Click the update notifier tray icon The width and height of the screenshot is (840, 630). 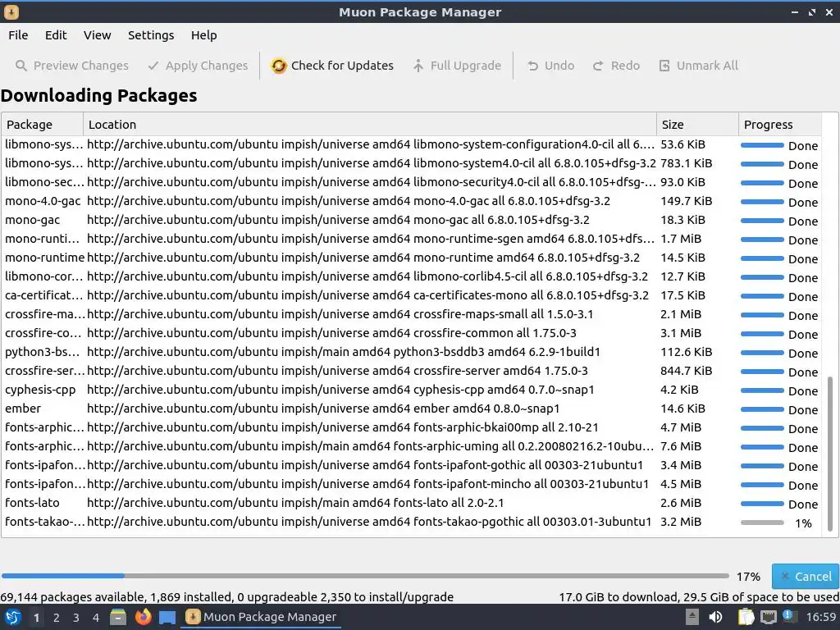(x=790, y=616)
